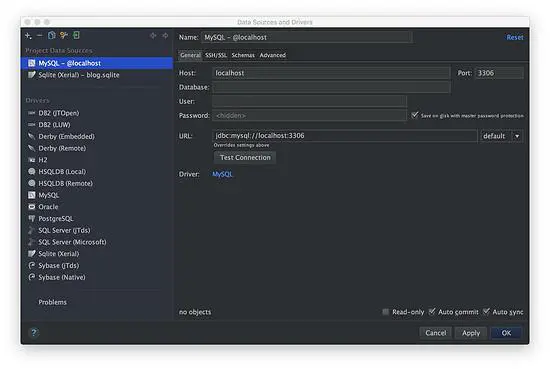Image resolution: width=550 pixels, height=369 pixels.
Task: Switch to the Advanced tab
Action: click(x=273, y=55)
